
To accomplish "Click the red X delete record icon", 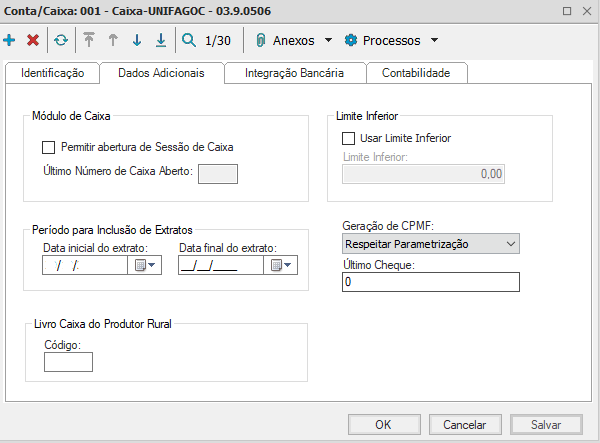I will pos(33,41).
